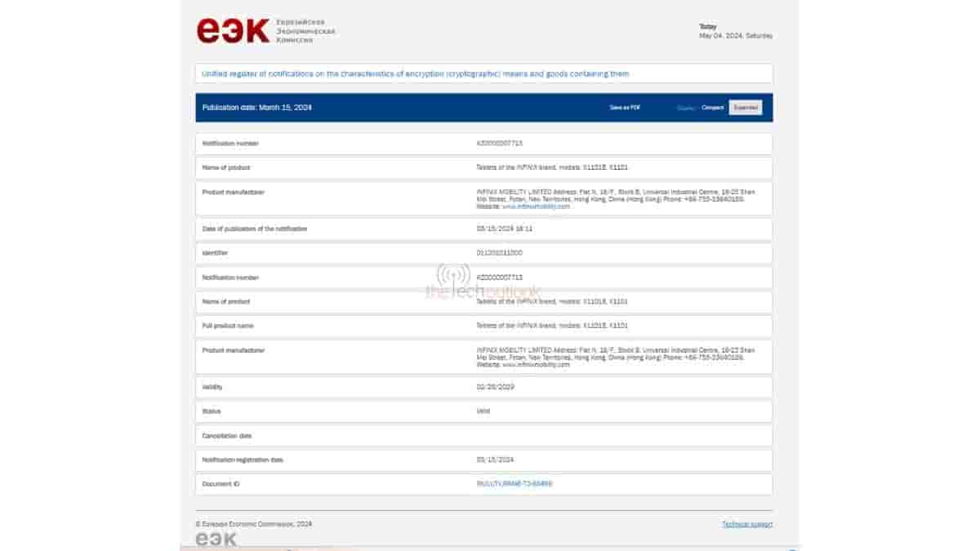This screenshot has height=551, width=980.
Task: Click the techoutlook watermark signal icon
Action: click(x=452, y=274)
